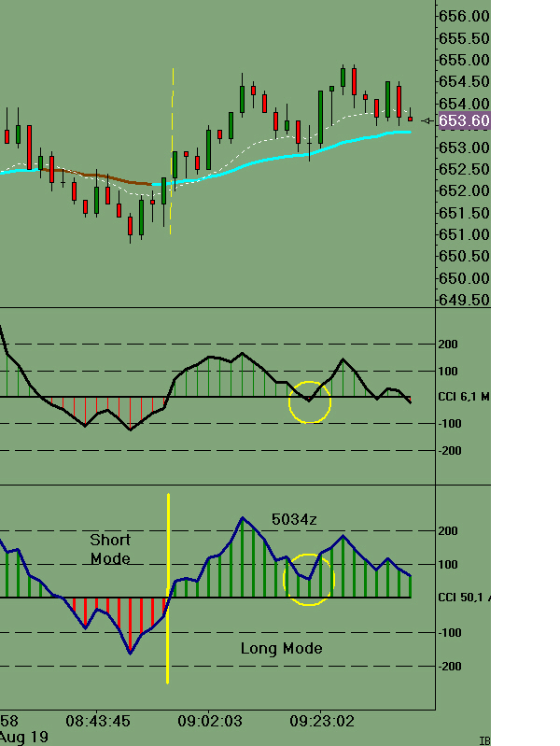Viewport: 560px width, 746px height.
Task: Click the 651.00 price axis label
Action: click(x=464, y=234)
